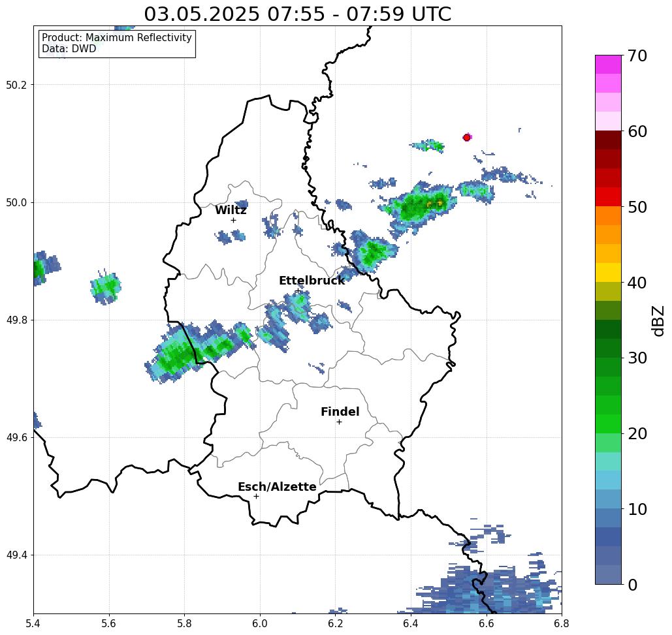Click the plus marker at Esch/Alzette
Image resolution: width=672 pixels, height=635 pixels.
coord(256,496)
